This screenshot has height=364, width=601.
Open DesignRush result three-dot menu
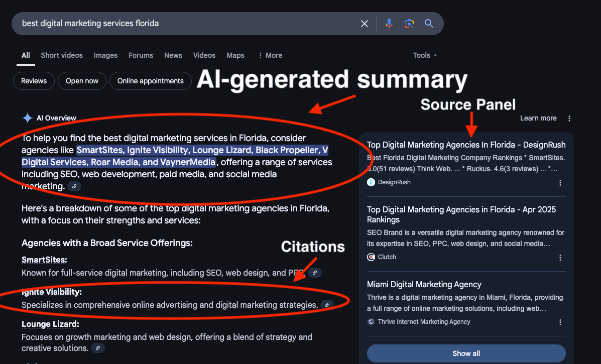point(560,183)
